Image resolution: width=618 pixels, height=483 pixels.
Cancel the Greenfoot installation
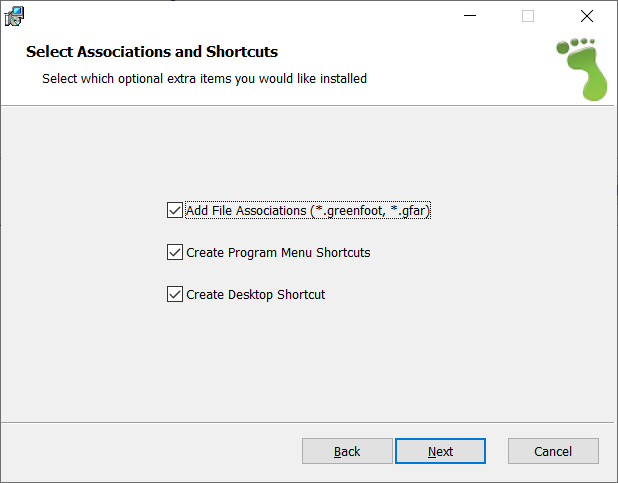click(x=552, y=451)
